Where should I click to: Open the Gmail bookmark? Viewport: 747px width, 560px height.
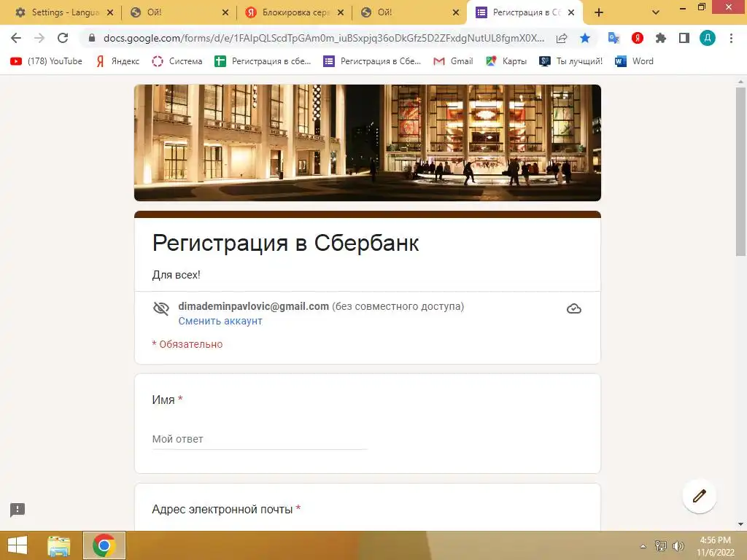pos(453,61)
